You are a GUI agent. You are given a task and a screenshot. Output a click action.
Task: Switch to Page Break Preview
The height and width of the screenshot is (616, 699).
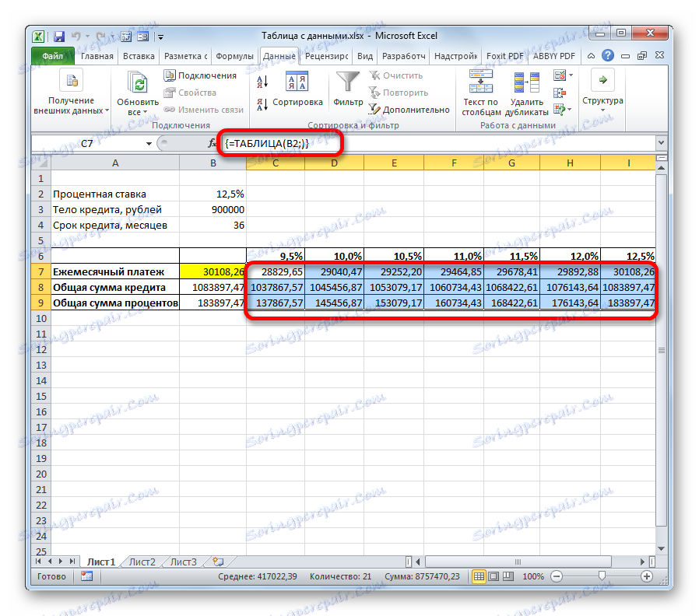(x=508, y=576)
